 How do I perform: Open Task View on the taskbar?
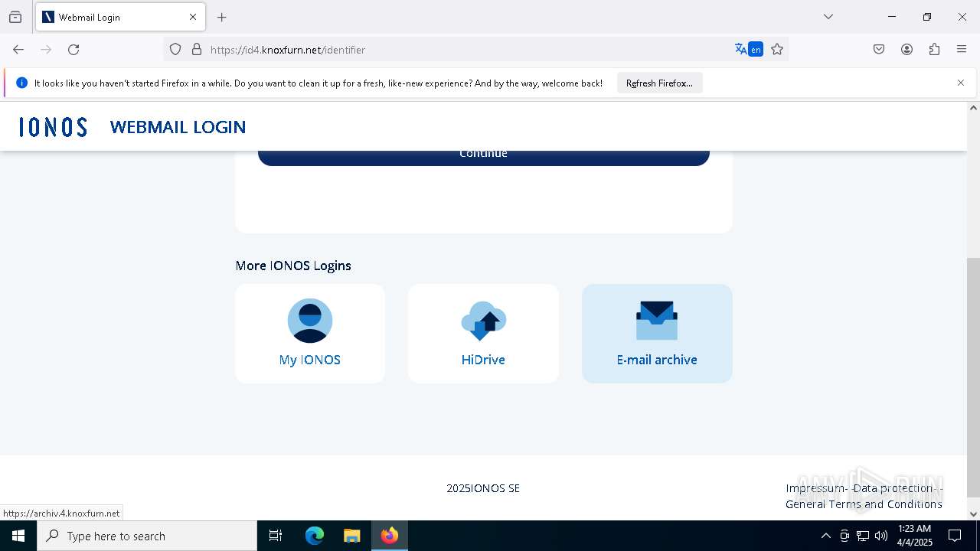tap(276, 536)
